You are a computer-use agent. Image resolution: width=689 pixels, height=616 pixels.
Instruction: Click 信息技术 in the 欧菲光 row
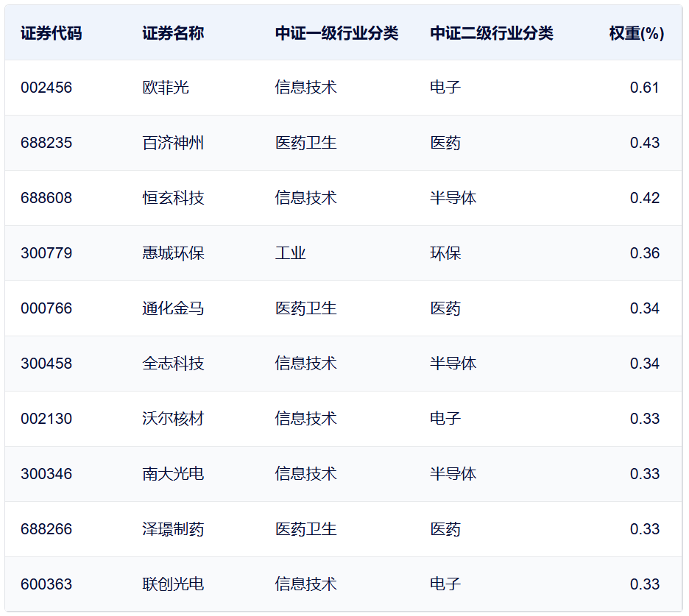click(305, 88)
